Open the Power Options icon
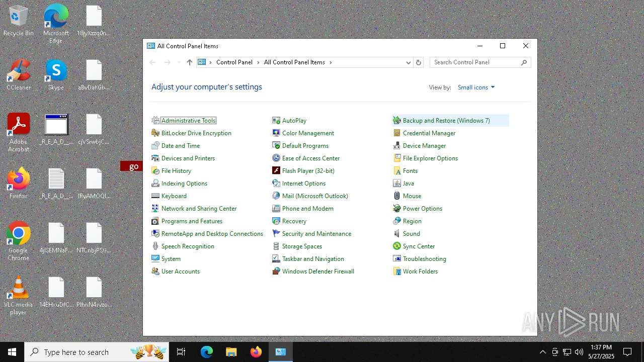The image size is (644, 362). (x=397, y=209)
